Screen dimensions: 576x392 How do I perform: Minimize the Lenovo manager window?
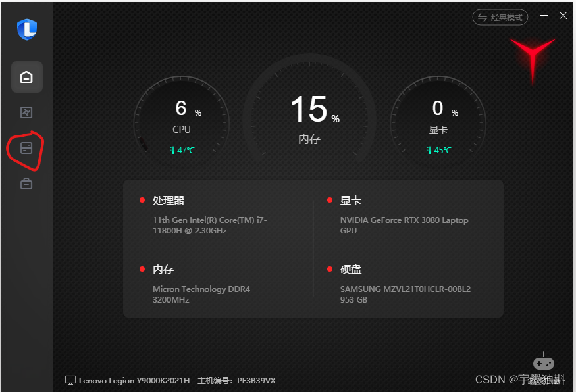(544, 16)
